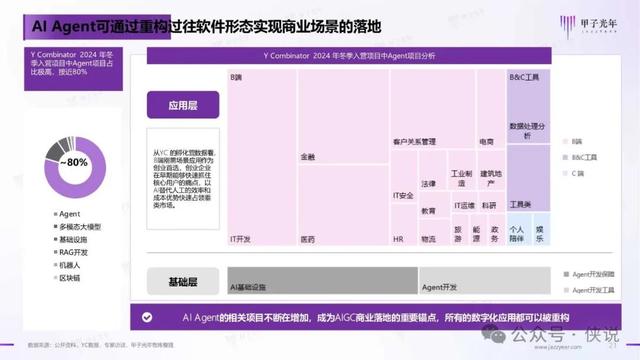Click the 工业制造 treemap cell

click(x=462, y=170)
